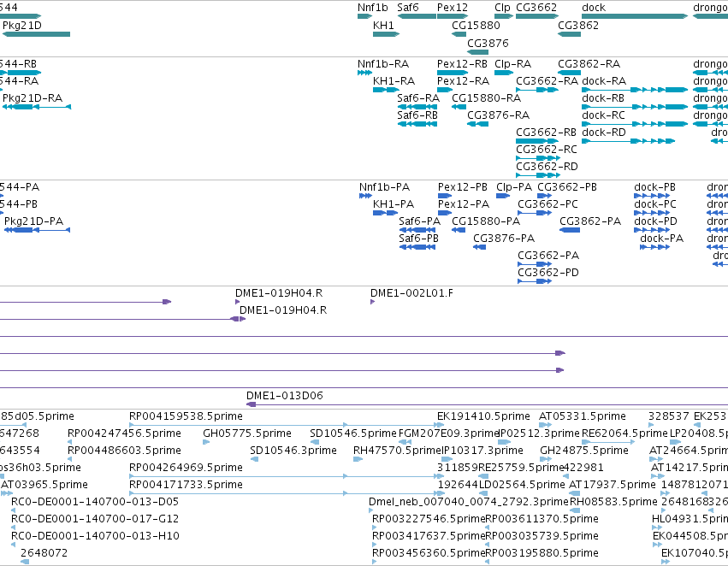Select transcript Pkg21D-RA

[37, 107]
